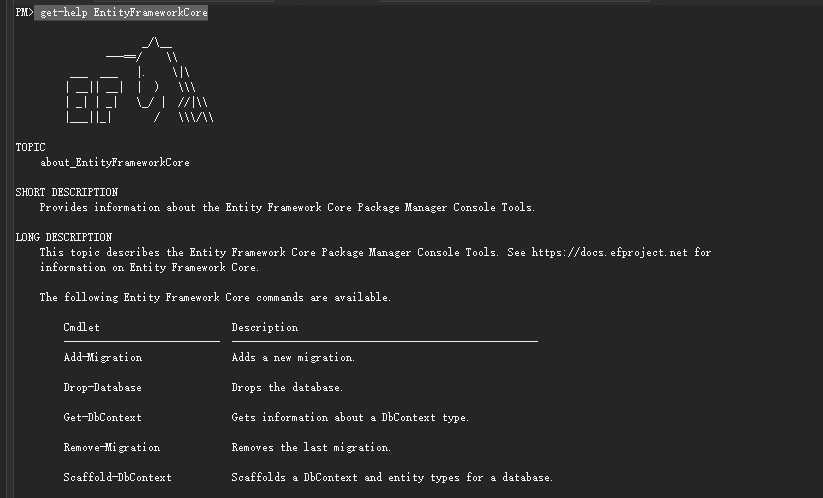Click the Drop-Database cmdlet name

(102, 387)
